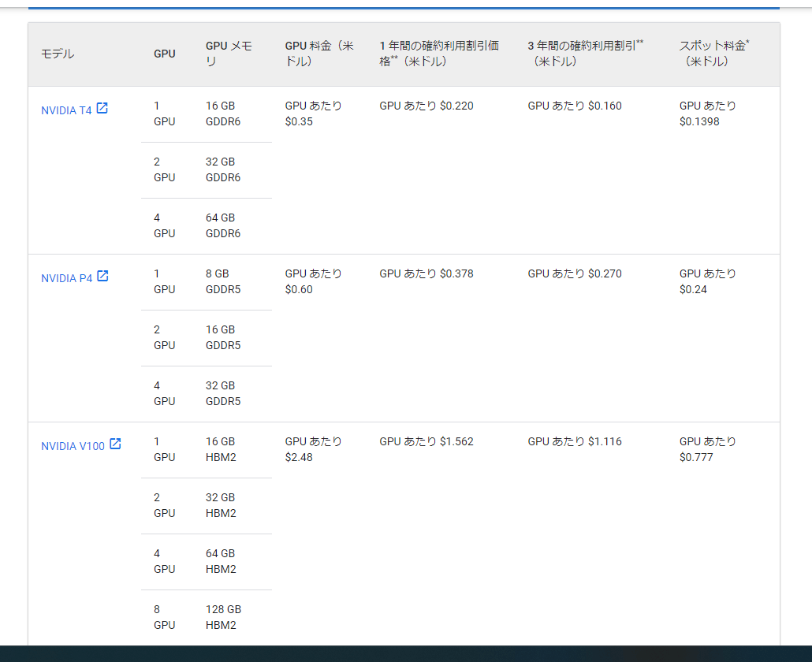This screenshot has width=812, height=662.
Task: Select V100 3-year price $1.116
Action: (575, 441)
